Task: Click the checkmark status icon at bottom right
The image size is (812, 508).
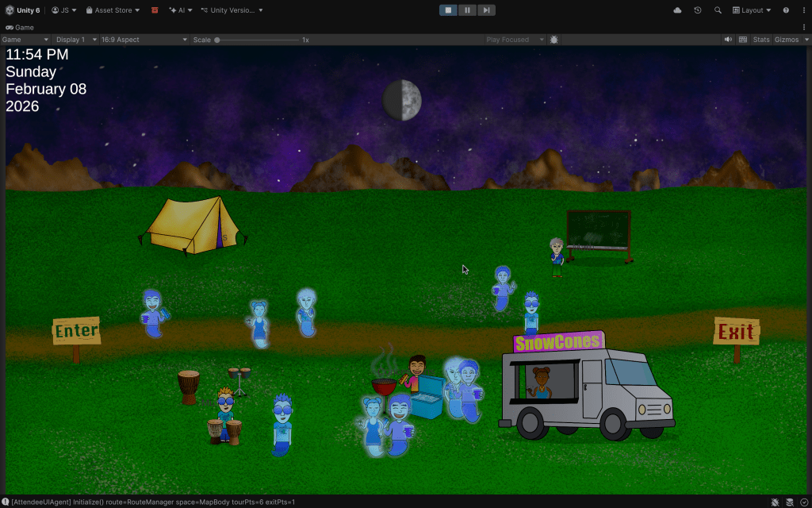Action: [x=803, y=502]
